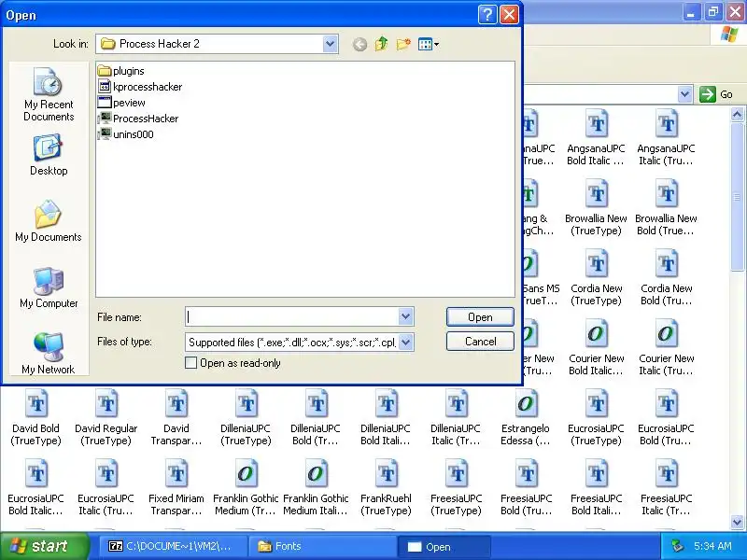Select Cordia New (TrueType) font
The image size is (747, 560).
click(596, 277)
